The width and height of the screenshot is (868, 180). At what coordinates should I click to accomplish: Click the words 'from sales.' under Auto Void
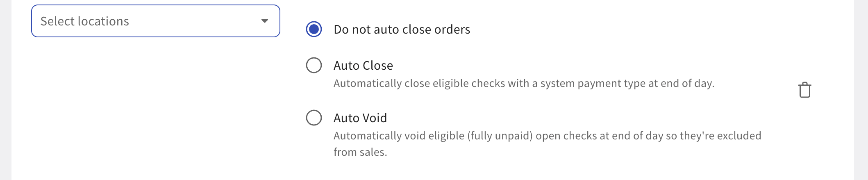click(x=360, y=152)
